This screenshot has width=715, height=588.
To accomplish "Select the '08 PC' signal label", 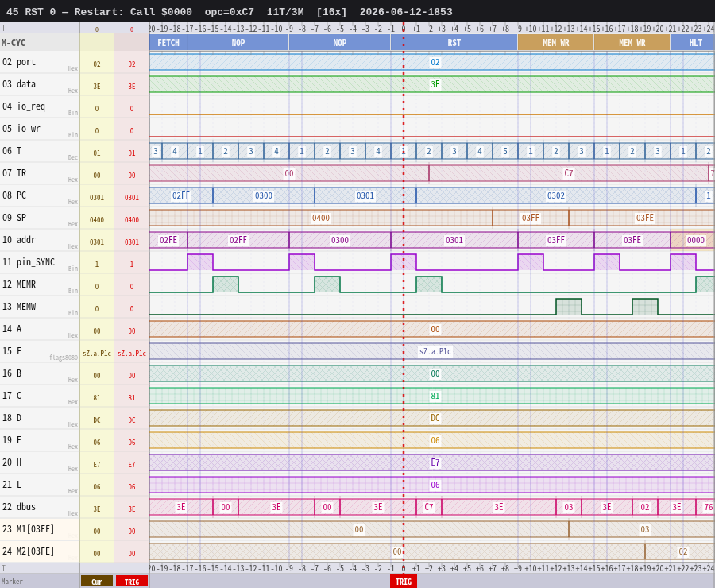I will click(x=14, y=195).
